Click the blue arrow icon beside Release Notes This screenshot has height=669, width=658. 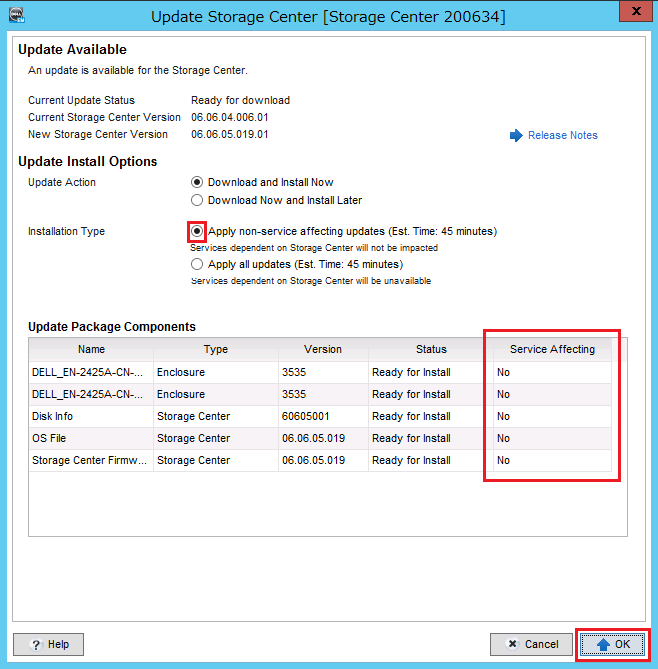coord(516,135)
